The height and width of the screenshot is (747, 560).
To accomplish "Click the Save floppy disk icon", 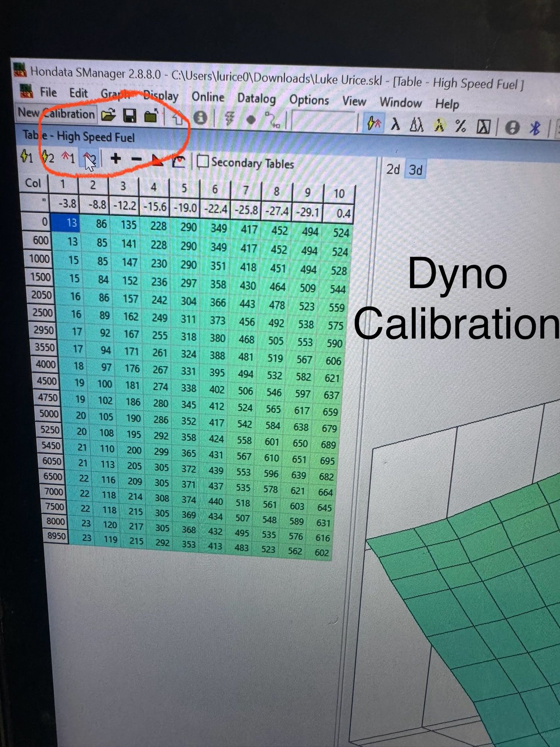I will pyautogui.click(x=130, y=116).
